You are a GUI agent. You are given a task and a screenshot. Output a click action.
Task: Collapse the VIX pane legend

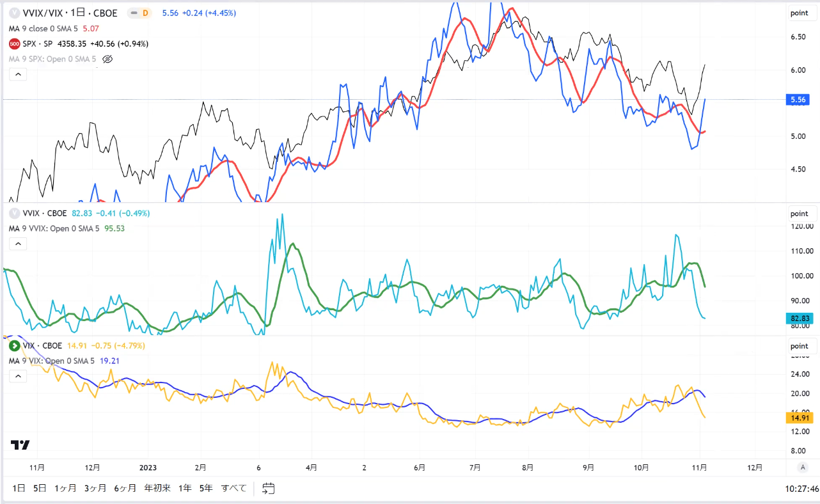click(x=18, y=376)
